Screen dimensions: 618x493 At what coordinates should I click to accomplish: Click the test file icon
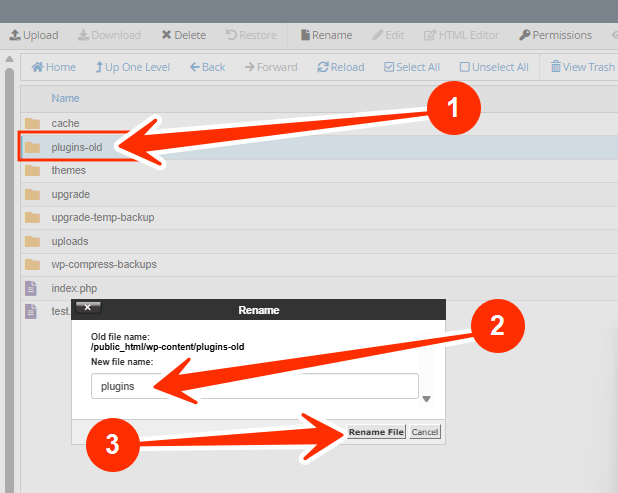pyautogui.click(x=31, y=311)
